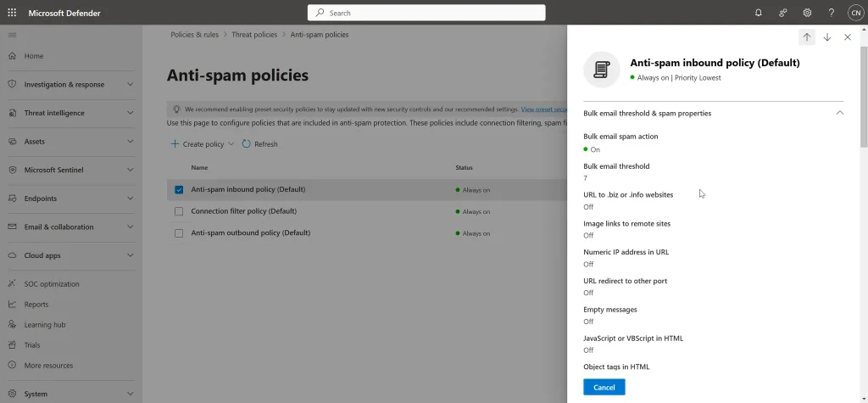
Task: Check Anti-spam outbound policy (Default) checkbox
Action: click(x=179, y=233)
